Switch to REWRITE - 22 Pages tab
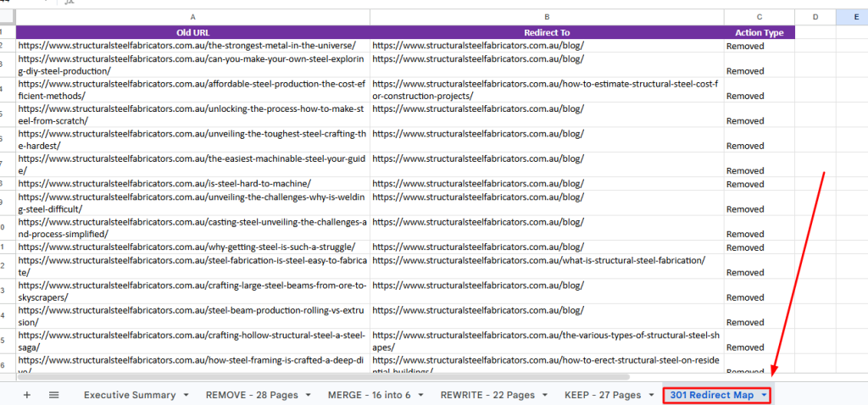The width and height of the screenshot is (868, 405). coord(487,395)
